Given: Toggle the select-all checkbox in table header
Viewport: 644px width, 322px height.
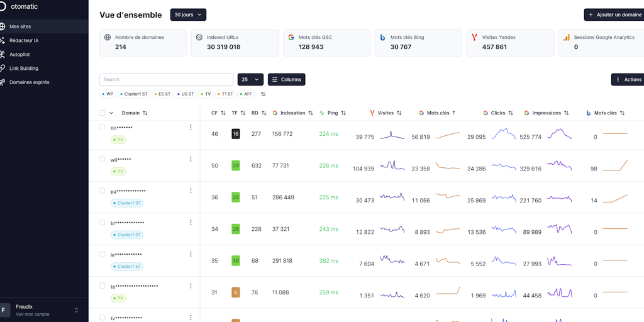Looking at the screenshot, I should pos(103,113).
